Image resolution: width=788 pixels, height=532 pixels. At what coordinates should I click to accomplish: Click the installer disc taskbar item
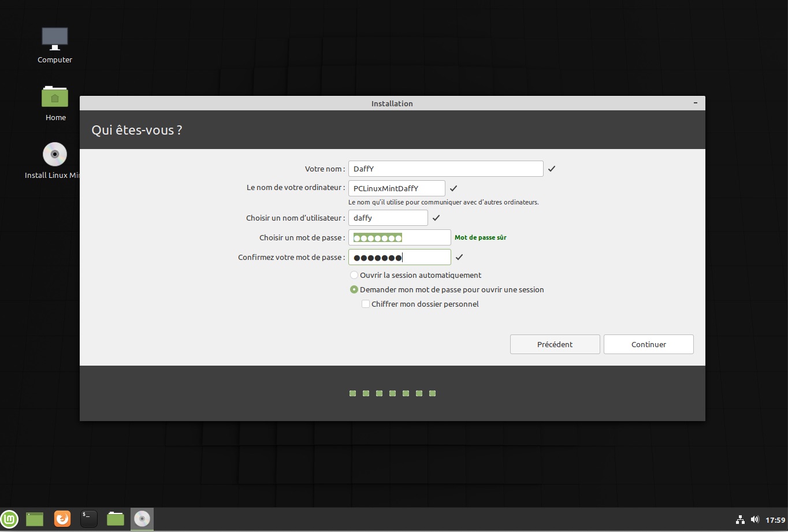pos(142,519)
